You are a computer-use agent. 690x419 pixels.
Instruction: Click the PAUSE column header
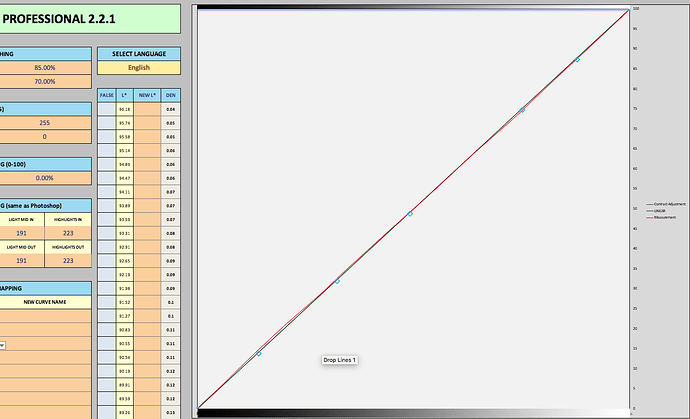click(x=106, y=94)
